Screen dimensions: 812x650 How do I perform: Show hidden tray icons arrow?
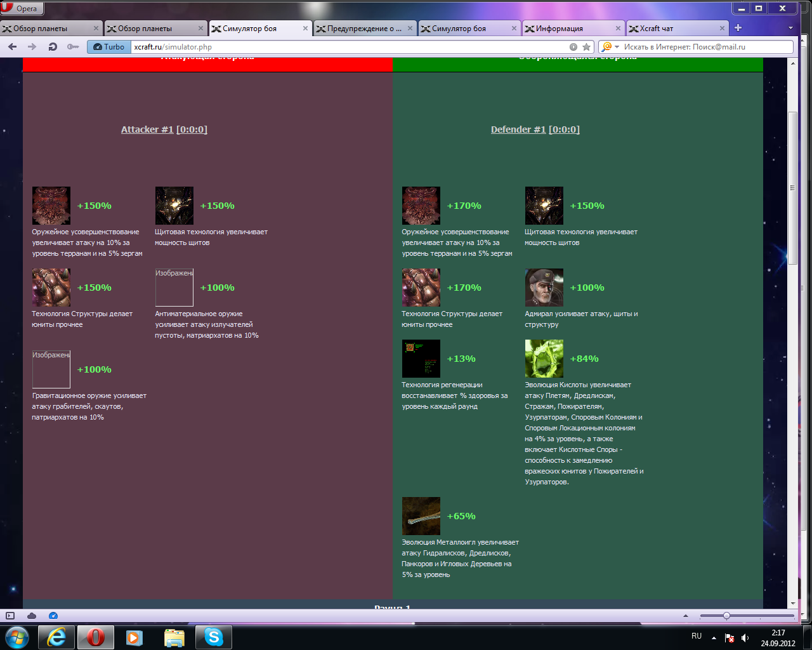click(714, 637)
